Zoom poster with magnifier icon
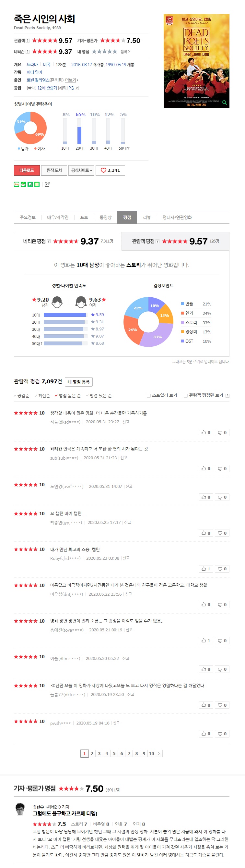Image resolution: width=245 pixels, height=868 pixels. (225, 103)
